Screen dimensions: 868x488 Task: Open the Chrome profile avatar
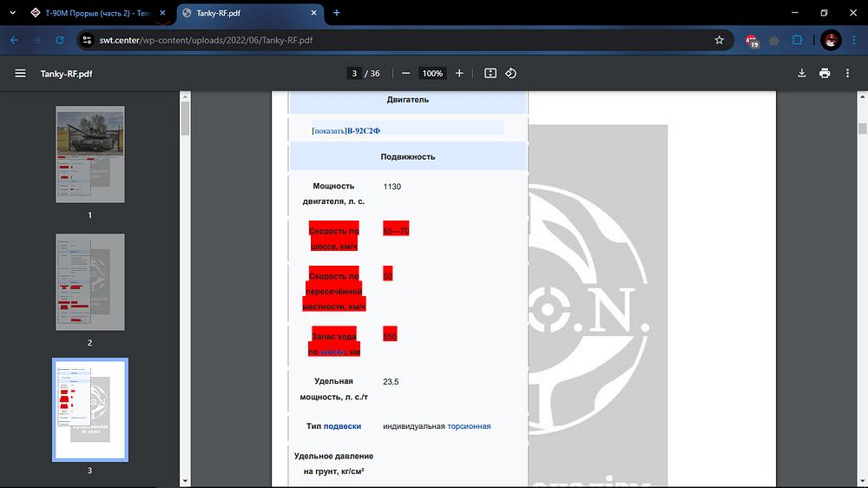[831, 41]
